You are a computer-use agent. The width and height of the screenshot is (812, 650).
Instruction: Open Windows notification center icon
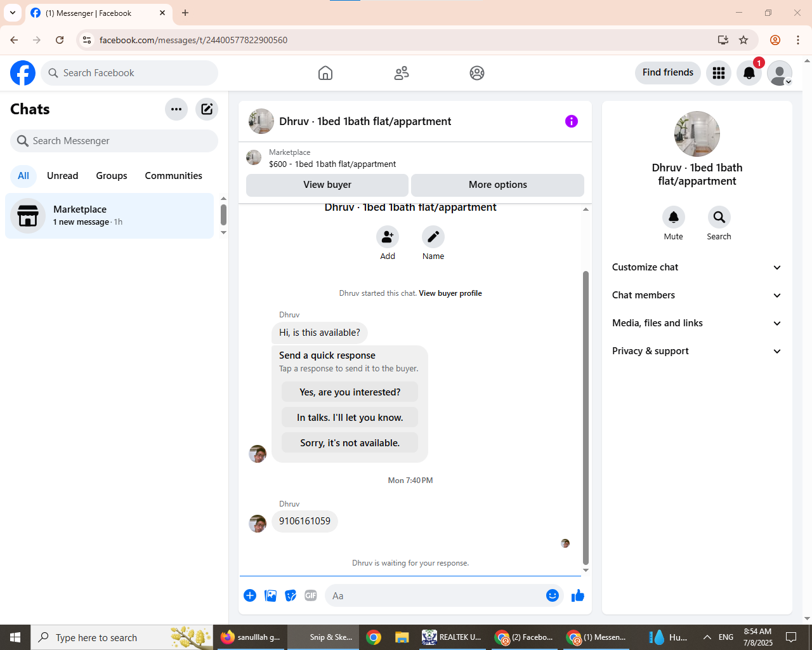tap(791, 637)
